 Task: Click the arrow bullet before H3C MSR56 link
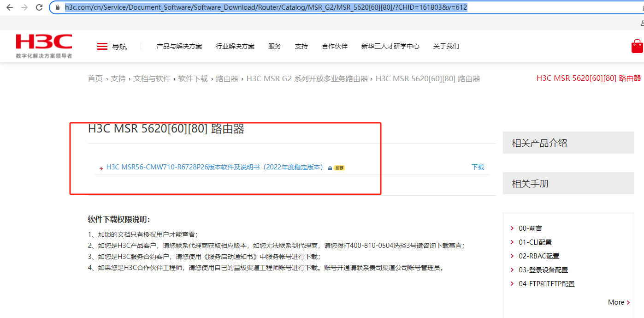(x=101, y=168)
